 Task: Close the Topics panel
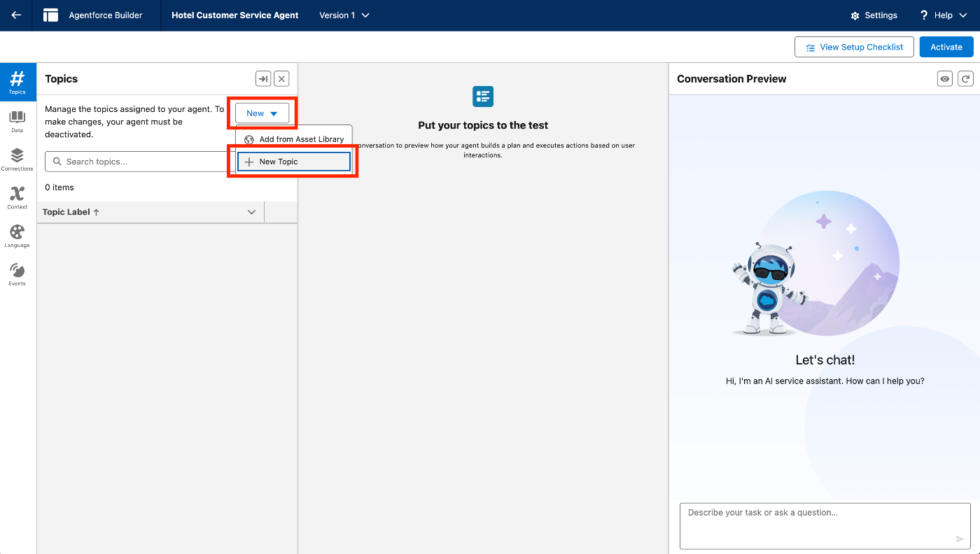click(281, 79)
